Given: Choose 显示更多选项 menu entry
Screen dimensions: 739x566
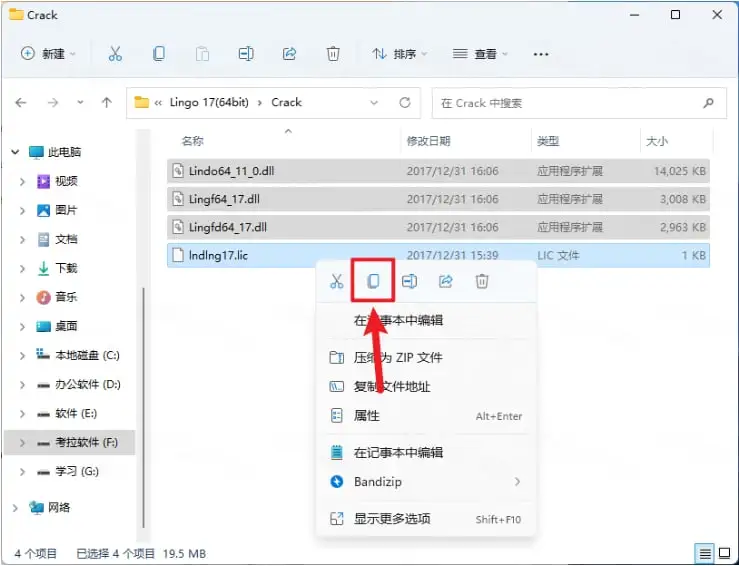Looking at the screenshot, I should pyautogui.click(x=427, y=519).
